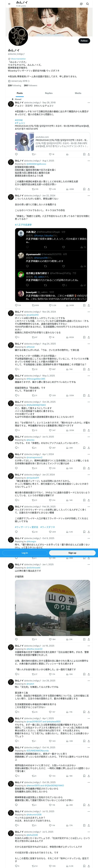Go back using the arrow at top
Viewport: 98px width, 868px height.
(9, 4)
